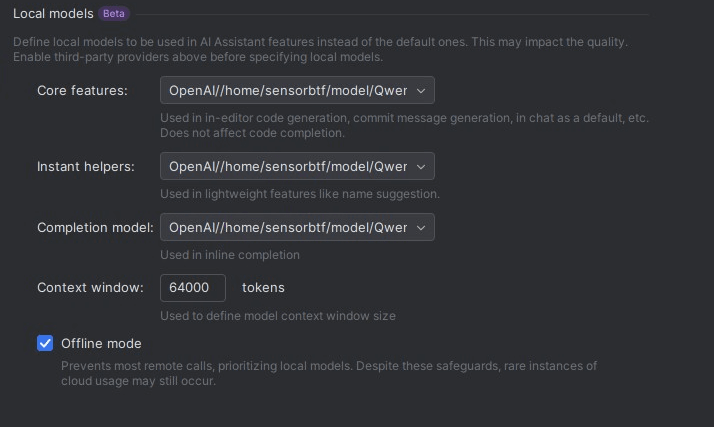Screen dimensions: 714x427
Task: Disable the Offline mode checkbox
Action: click(x=45, y=343)
